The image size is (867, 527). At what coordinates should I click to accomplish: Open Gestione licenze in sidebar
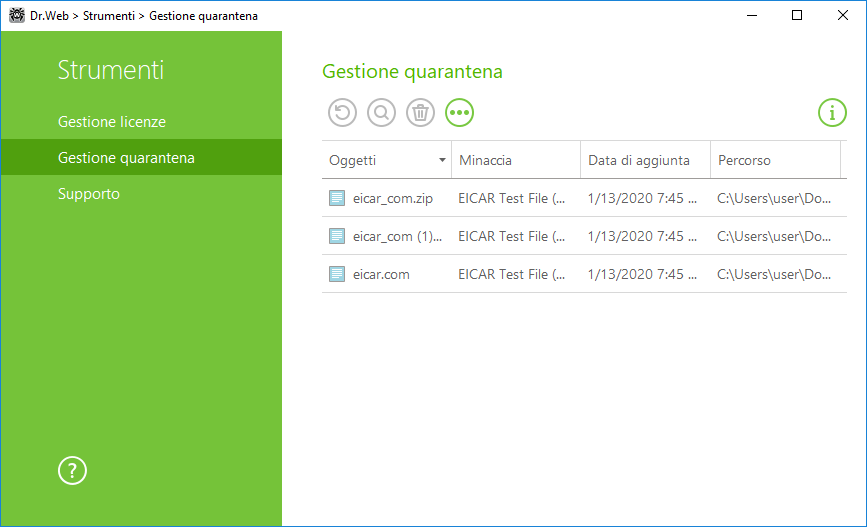pyautogui.click(x=112, y=122)
